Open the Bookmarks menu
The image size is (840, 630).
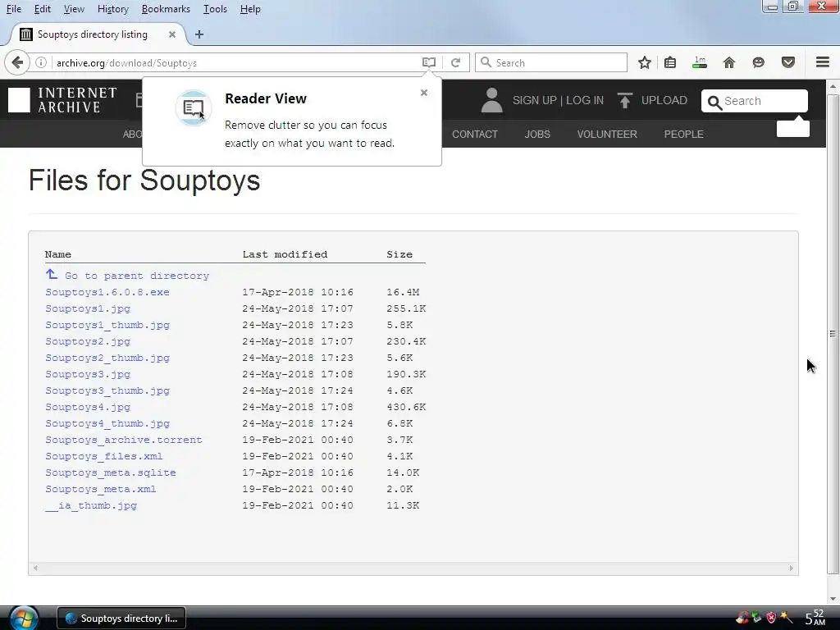pos(166,9)
